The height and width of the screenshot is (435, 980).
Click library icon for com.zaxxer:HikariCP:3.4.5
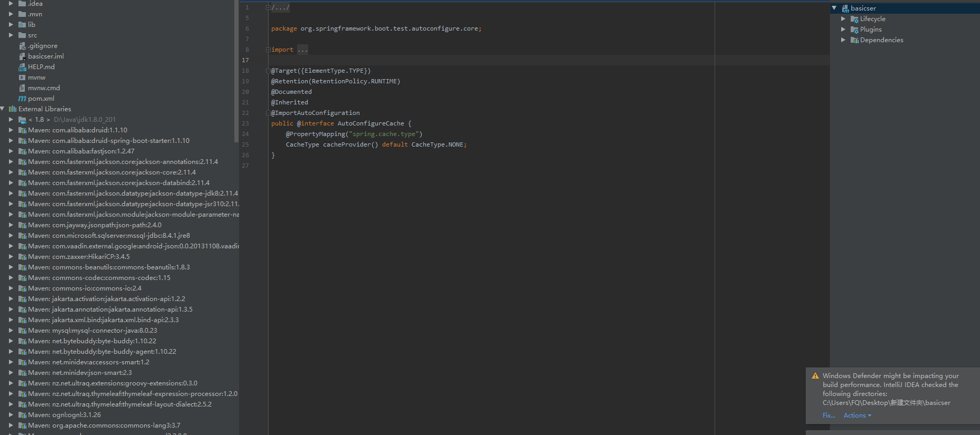click(x=22, y=257)
